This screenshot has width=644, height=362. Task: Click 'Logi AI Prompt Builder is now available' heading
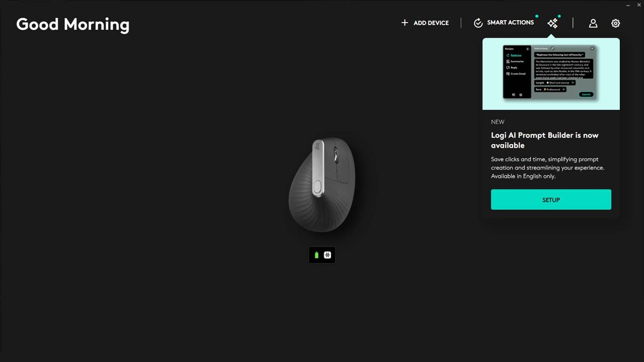click(x=545, y=140)
